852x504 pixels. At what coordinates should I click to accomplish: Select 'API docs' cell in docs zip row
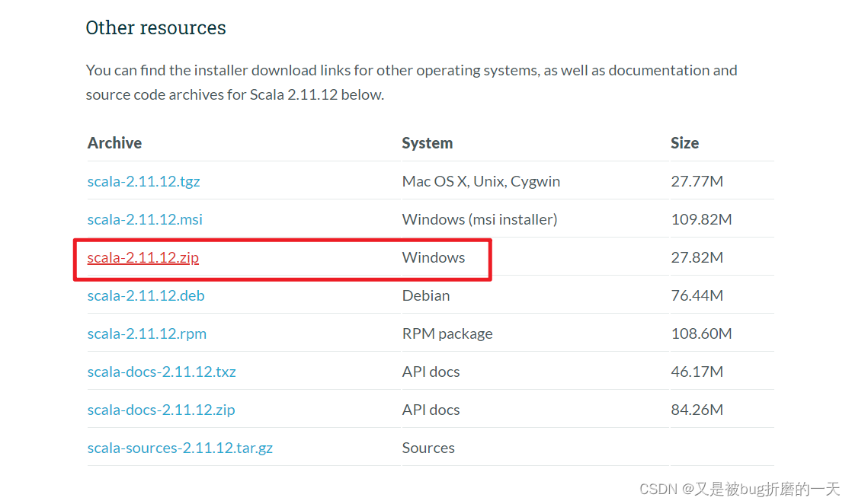pos(431,410)
